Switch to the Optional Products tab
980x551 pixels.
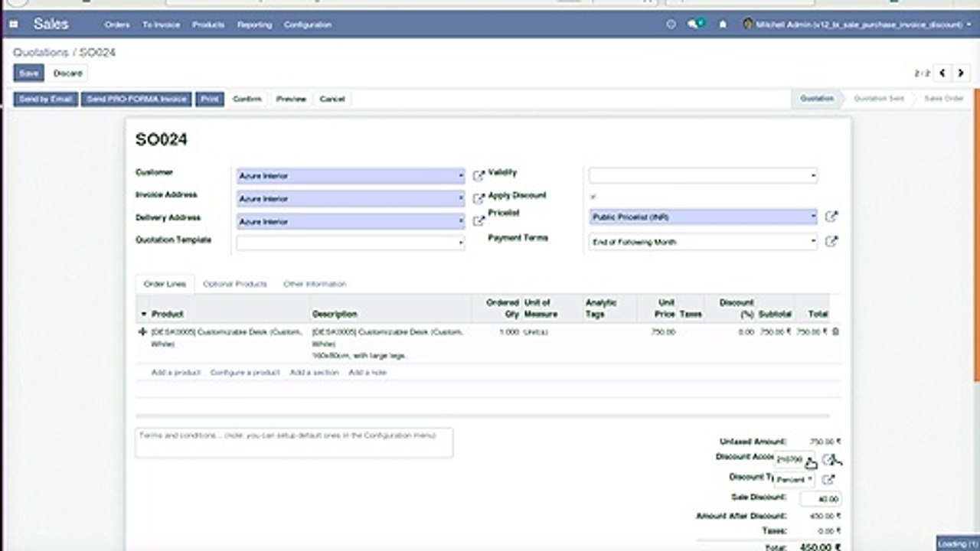(x=235, y=284)
